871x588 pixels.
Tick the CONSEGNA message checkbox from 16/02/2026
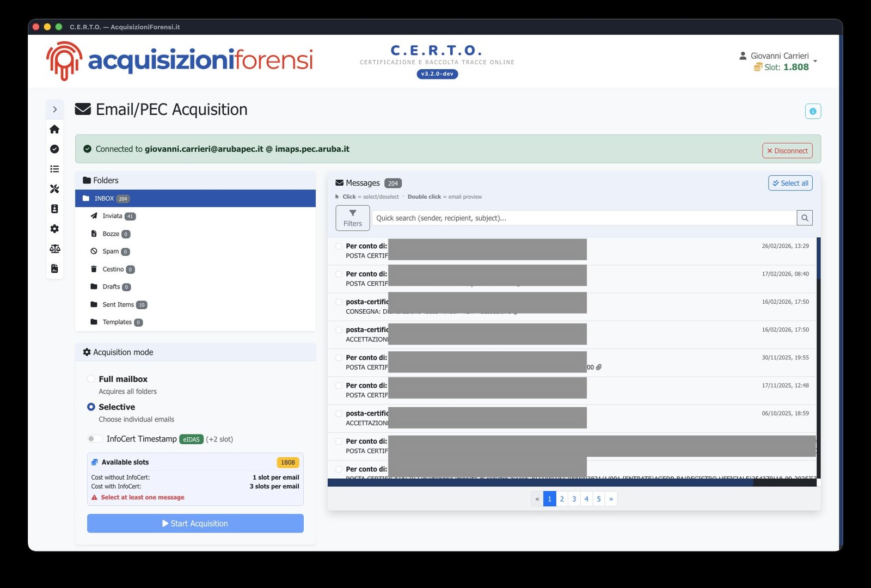point(339,302)
